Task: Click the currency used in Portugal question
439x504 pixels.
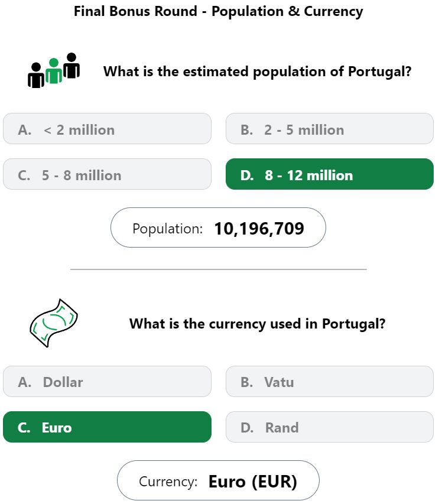Action: 257,324
